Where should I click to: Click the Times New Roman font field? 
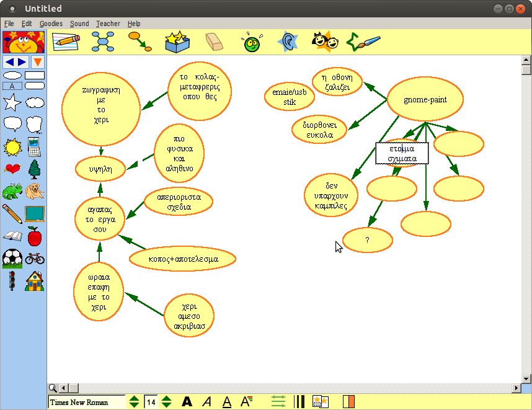click(86, 402)
